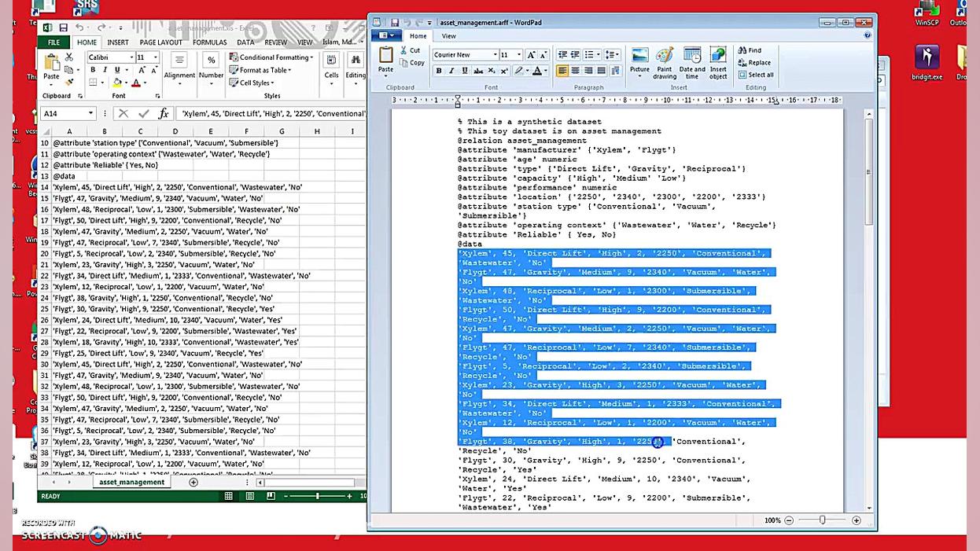
Task: Select Align text left in WordPad
Action: point(562,71)
